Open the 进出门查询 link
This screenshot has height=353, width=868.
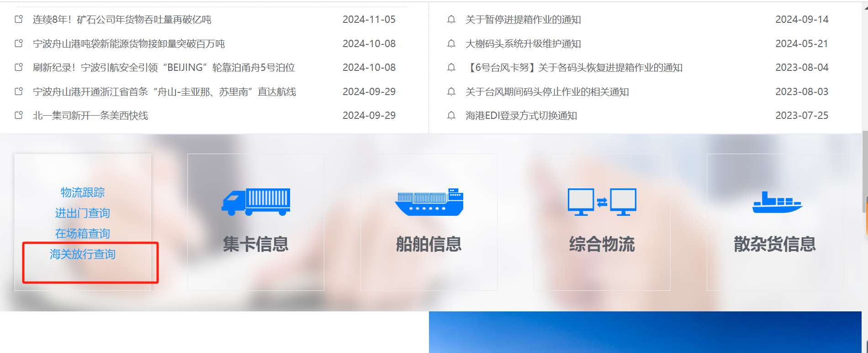83,213
